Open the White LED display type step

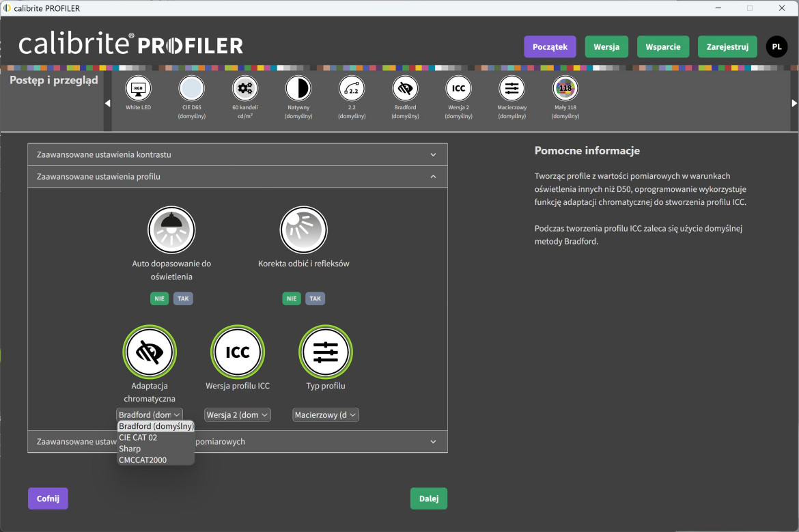138,89
